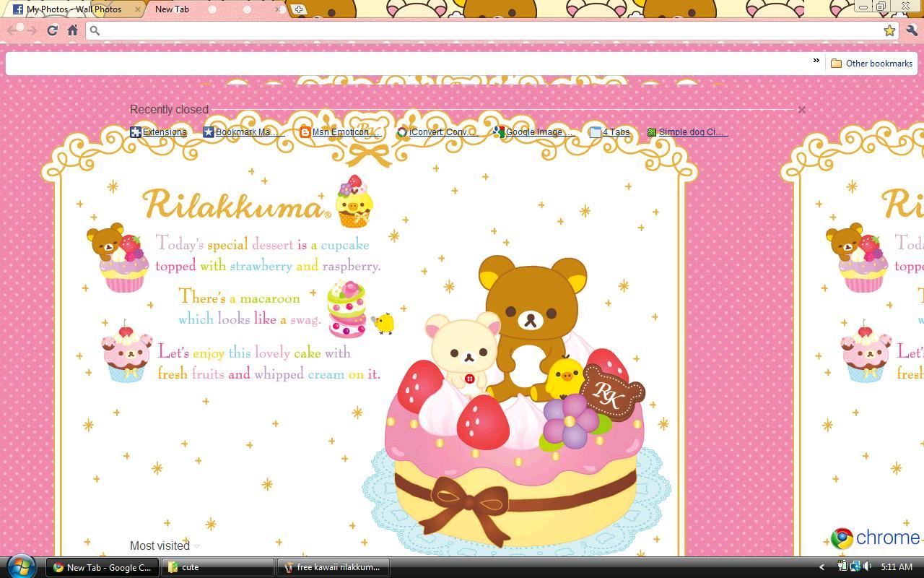Open the home page

[72, 30]
